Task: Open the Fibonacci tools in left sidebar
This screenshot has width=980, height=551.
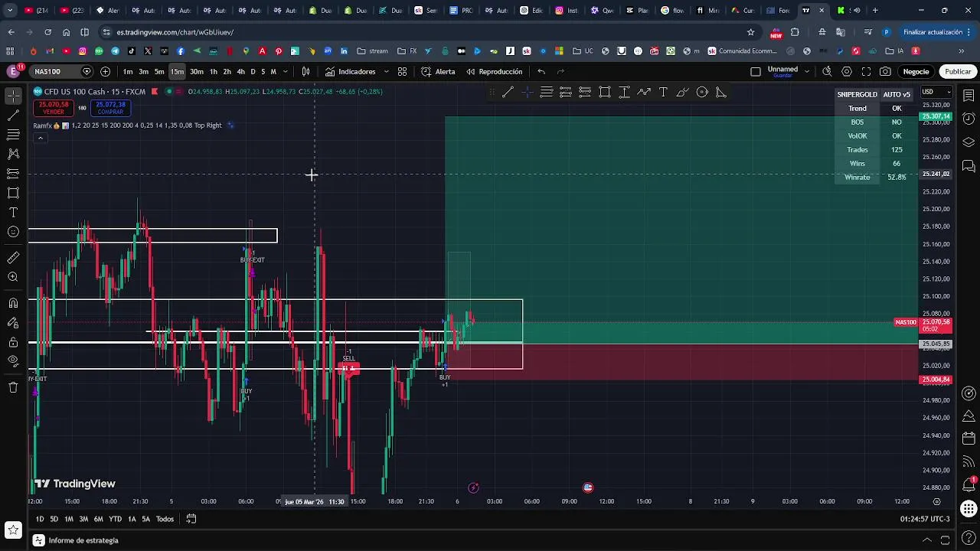Action: pyautogui.click(x=13, y=135)
